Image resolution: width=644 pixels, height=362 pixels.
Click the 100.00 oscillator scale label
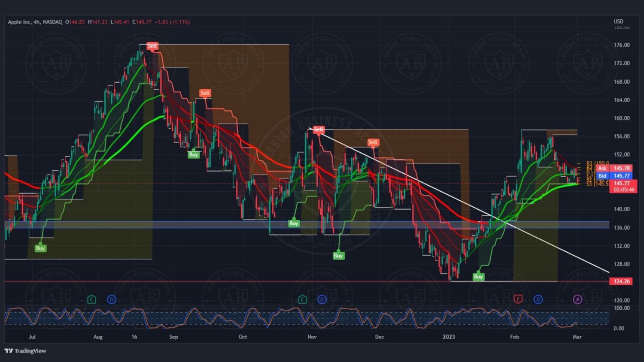(622, 308)
